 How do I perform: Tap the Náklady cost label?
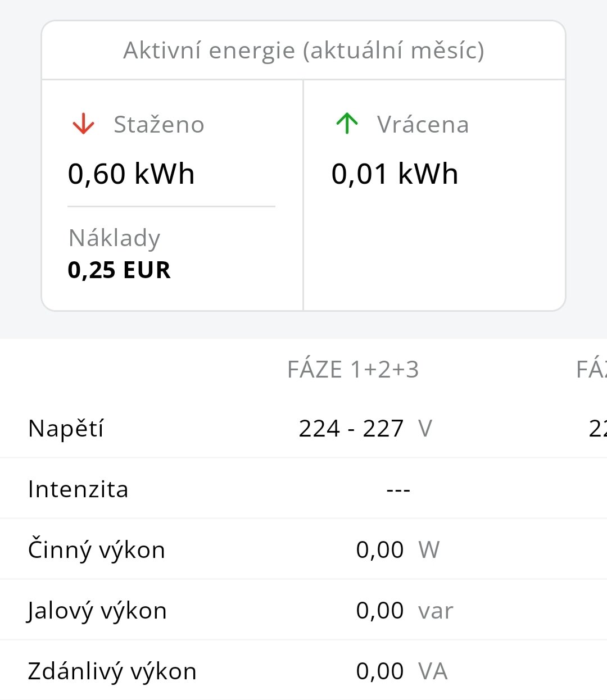pyautogui.click(x=114, y=238)
